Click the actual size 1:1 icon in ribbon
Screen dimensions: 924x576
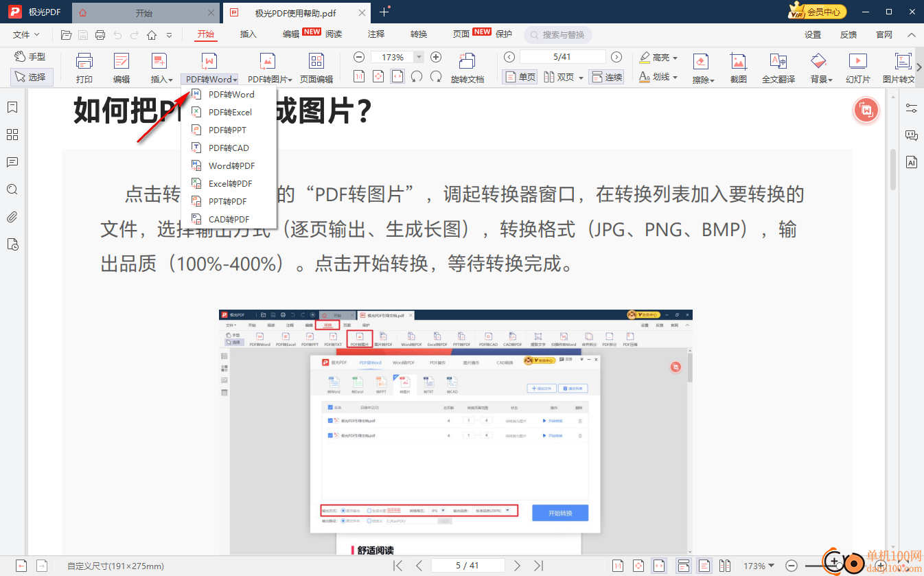coord(359,77)
